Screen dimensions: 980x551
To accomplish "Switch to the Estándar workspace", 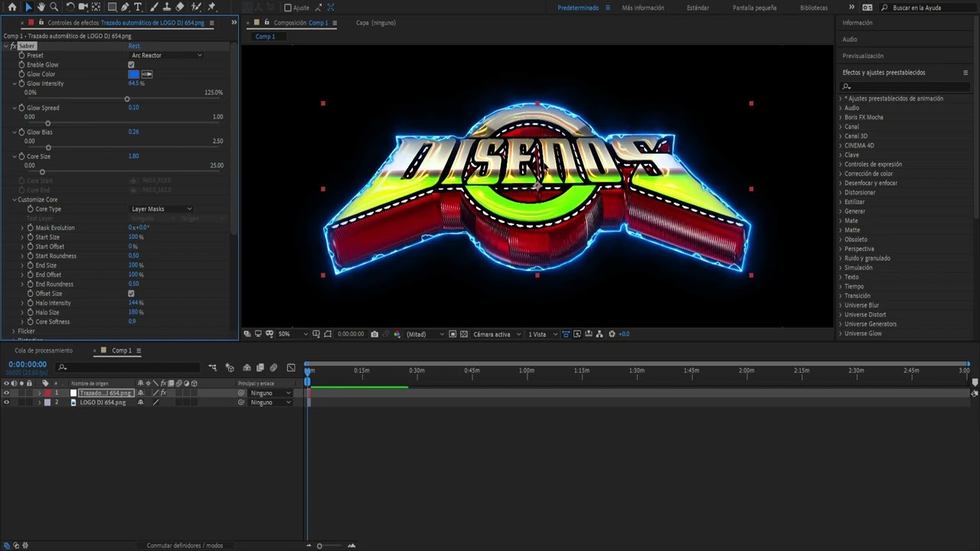I will click(x=697, y=8).
